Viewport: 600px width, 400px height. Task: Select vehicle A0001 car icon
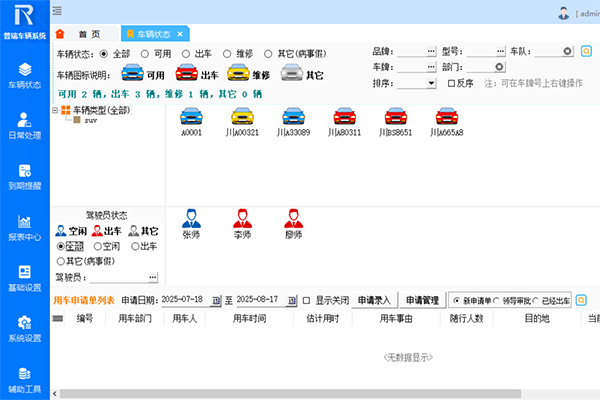click(192, 116)
